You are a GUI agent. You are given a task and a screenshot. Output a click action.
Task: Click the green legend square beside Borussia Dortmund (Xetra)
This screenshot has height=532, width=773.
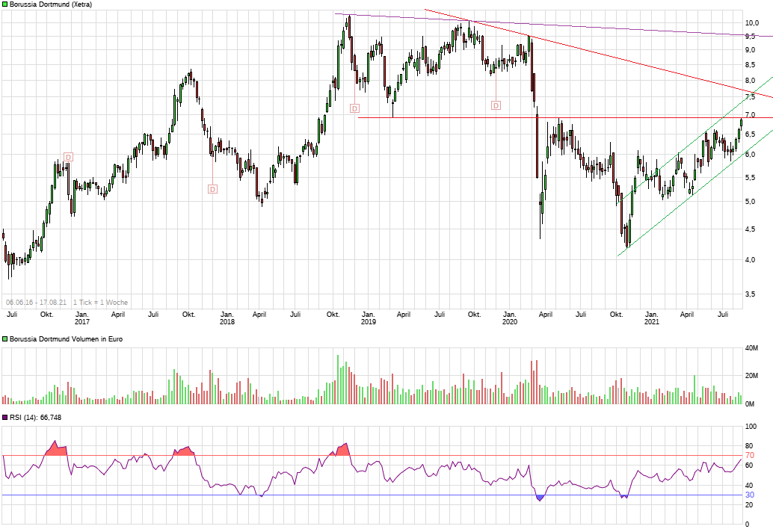click(5, 4)
